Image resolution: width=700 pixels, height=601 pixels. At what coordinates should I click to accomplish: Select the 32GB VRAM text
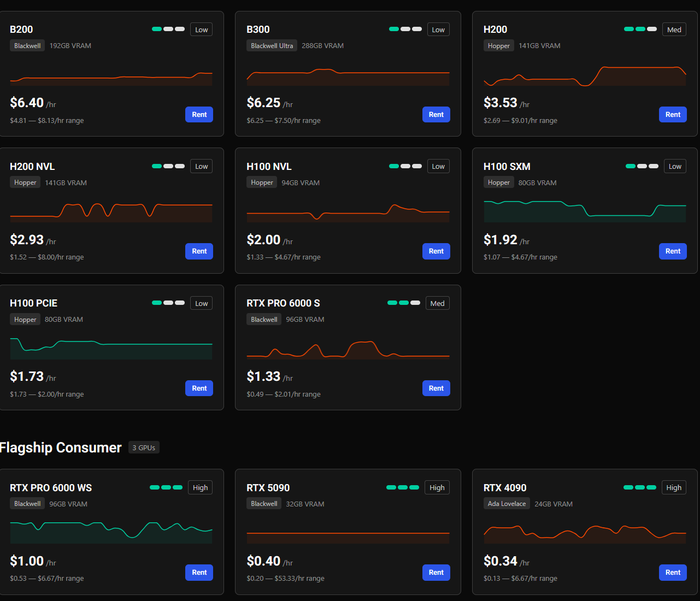click(x=305, y=504)
